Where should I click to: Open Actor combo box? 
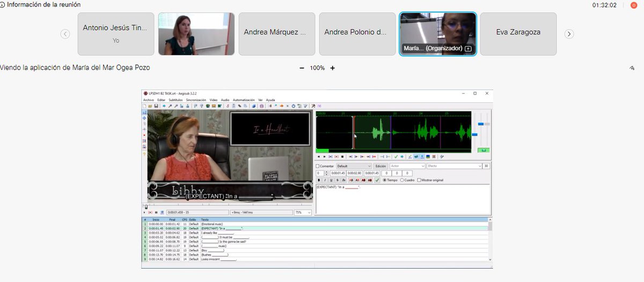(407, 166)
